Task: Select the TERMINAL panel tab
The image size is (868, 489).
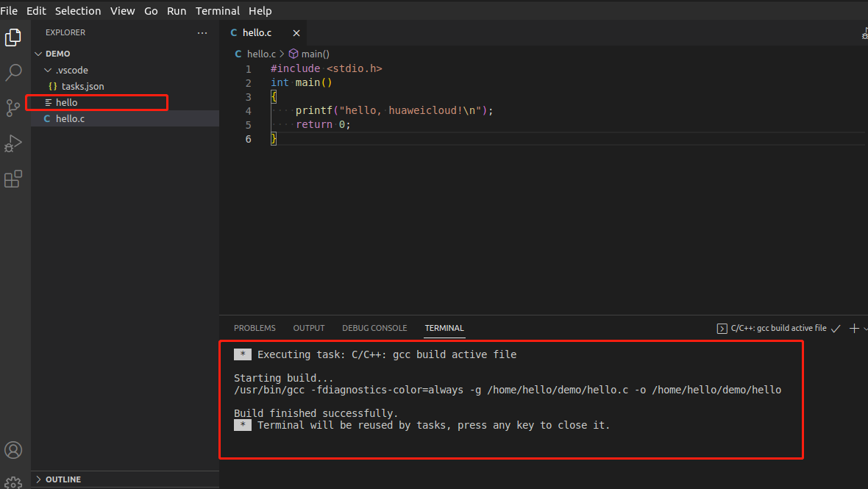Action: (444, 328)
